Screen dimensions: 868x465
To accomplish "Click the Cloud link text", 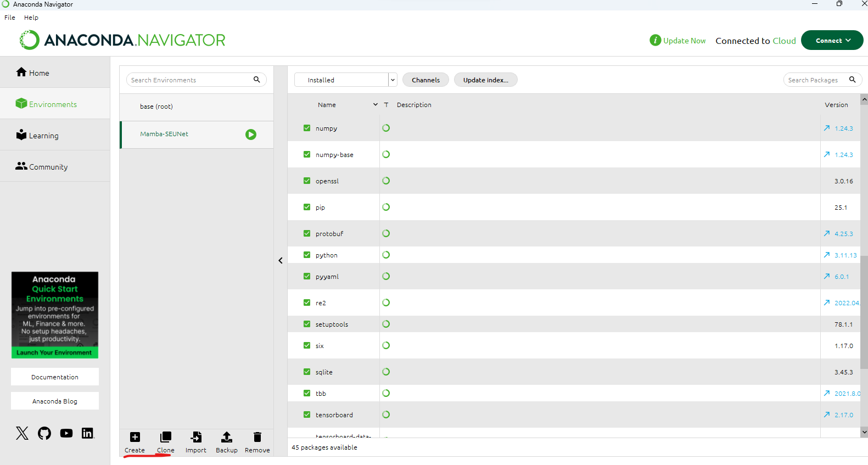I will [x=784, y=41].
